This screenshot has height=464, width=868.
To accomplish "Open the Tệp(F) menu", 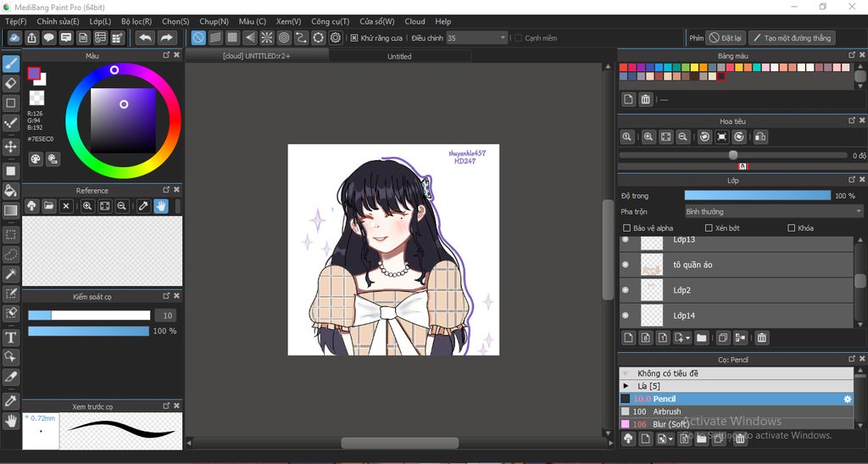I will pyautogui.click(x=15, y=21).
